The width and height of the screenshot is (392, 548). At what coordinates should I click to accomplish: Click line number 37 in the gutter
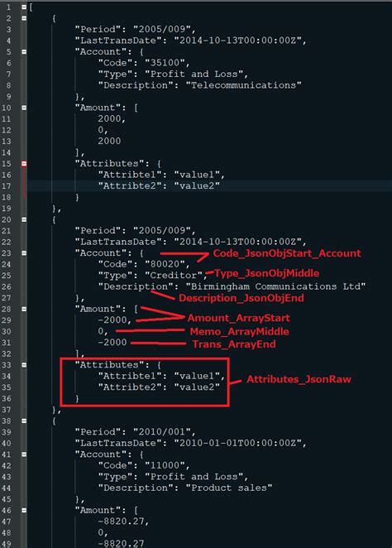pos(7,409)
